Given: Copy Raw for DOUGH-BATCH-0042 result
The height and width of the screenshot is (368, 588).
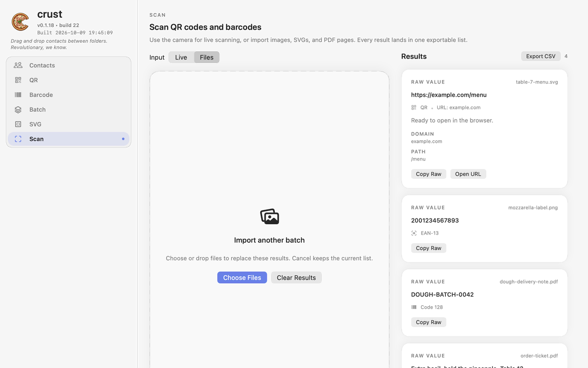Looking at the screenshot, I should [x=429, y=322].
